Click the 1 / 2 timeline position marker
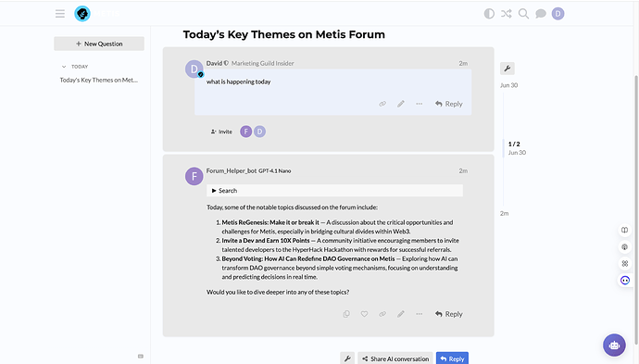Viewport: 639px width, 364px height. 514,144
